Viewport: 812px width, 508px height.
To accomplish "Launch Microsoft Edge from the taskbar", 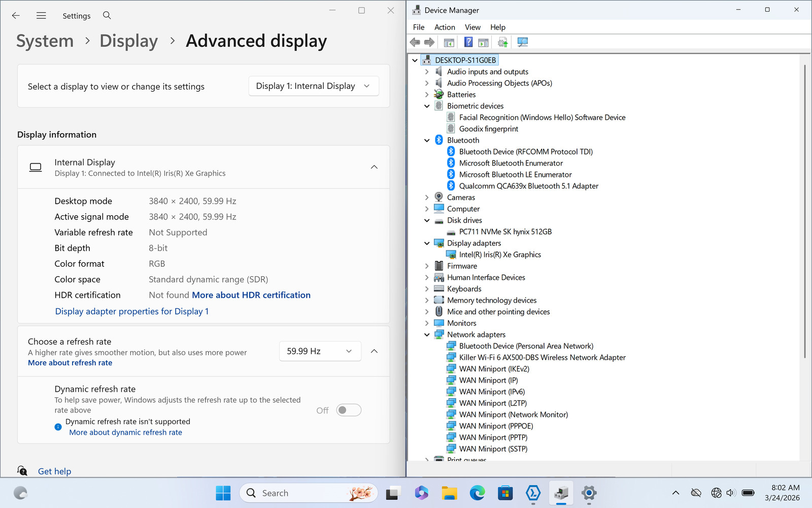I will 477,493.
